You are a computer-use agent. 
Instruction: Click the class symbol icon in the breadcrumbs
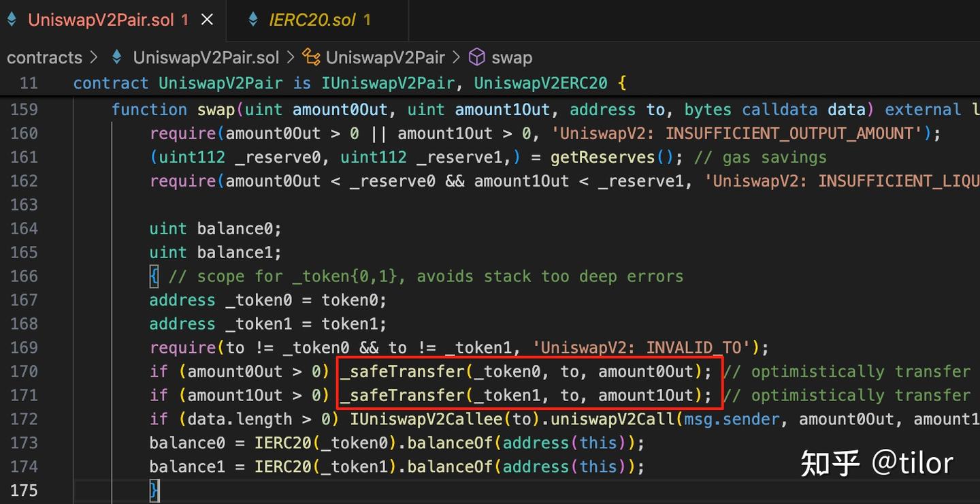[x=311, y=57]
